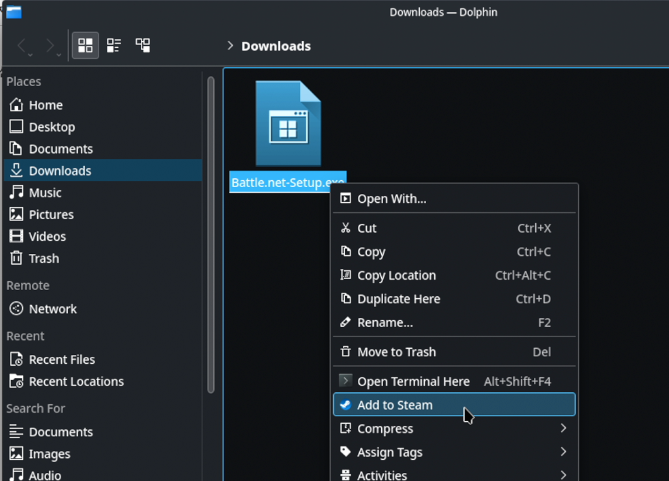The width and height of the screenshot is (669, 481).
Task: Click the Places panel scrollbar
Action: (x=211, y=235)
